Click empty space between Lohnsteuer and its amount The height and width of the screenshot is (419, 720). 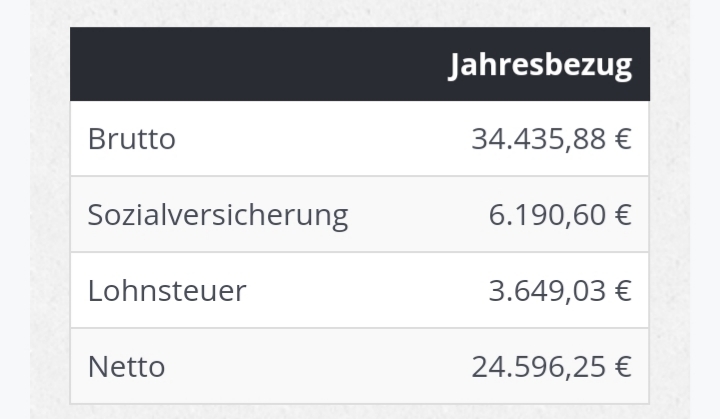pos(367,290)
